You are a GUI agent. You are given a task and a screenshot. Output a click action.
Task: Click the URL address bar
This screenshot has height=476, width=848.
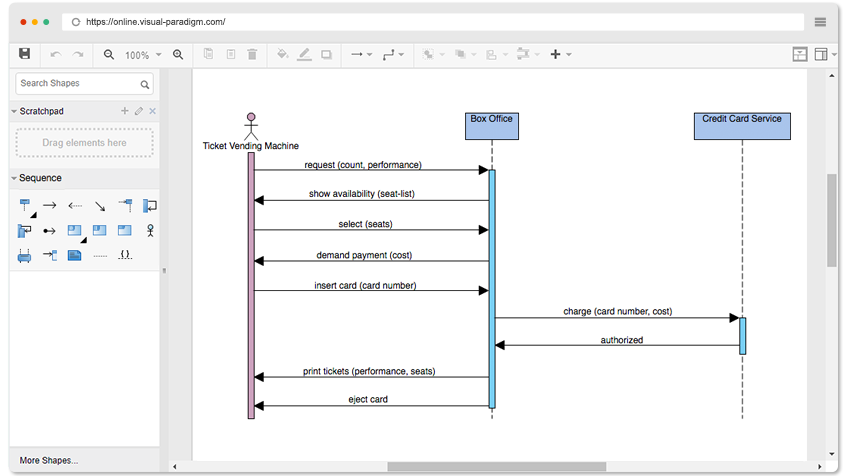point(433,22)
